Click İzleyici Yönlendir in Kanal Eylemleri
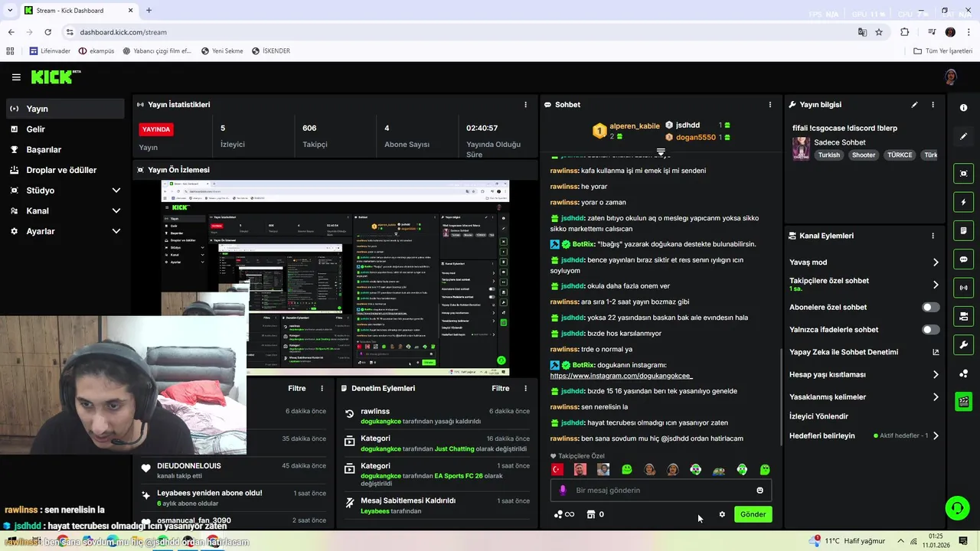 click(x=818, y=416)
